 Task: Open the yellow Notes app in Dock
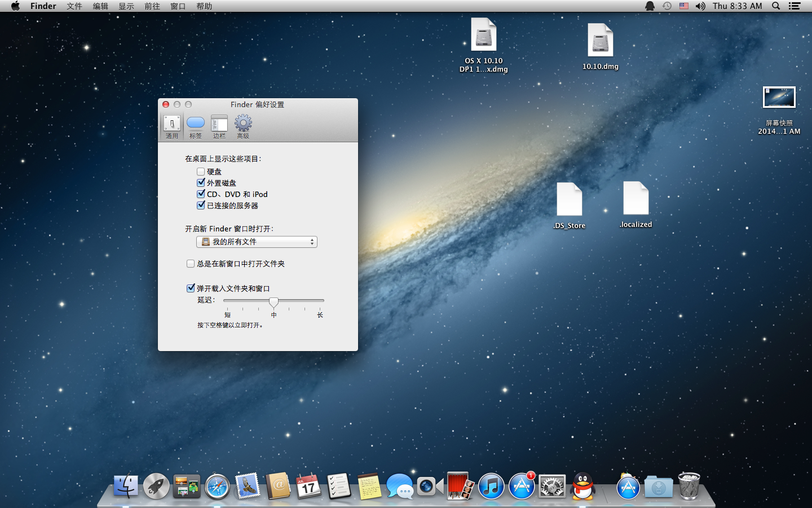(x=369, y=486)
